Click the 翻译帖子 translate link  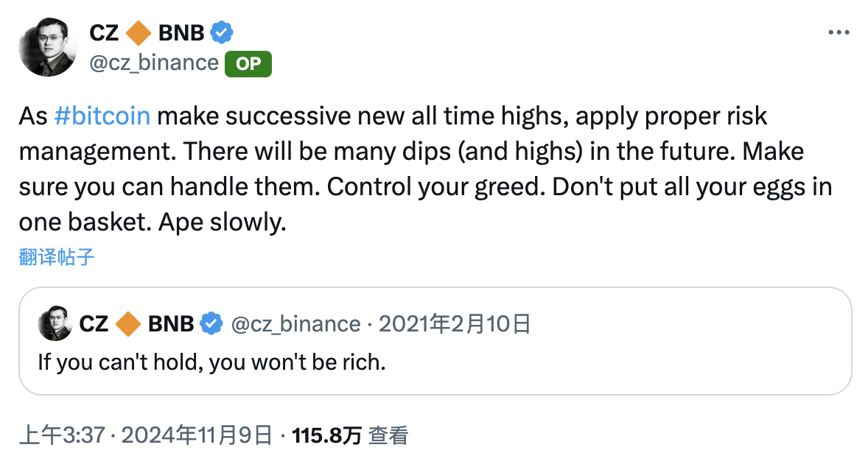coord(57,259)
